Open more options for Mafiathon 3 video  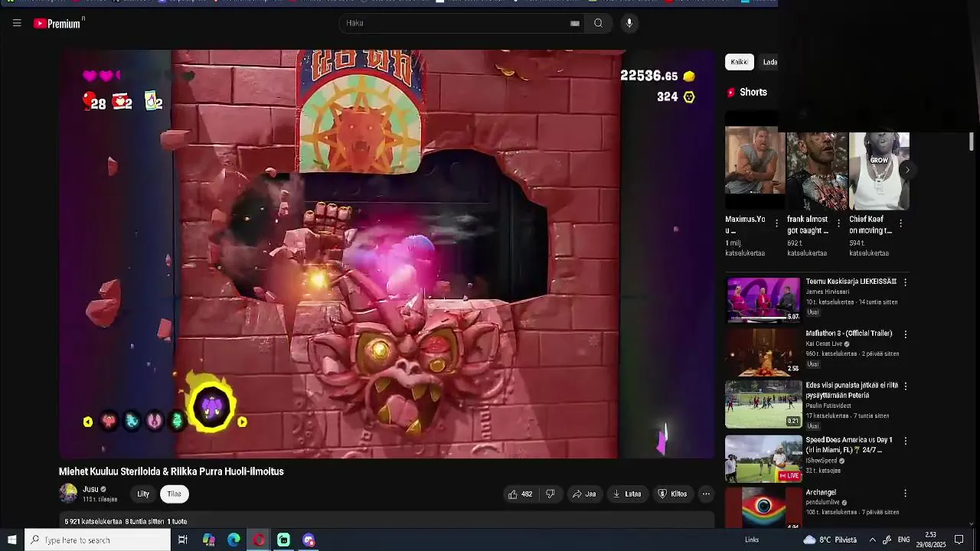tap(905, 334)
